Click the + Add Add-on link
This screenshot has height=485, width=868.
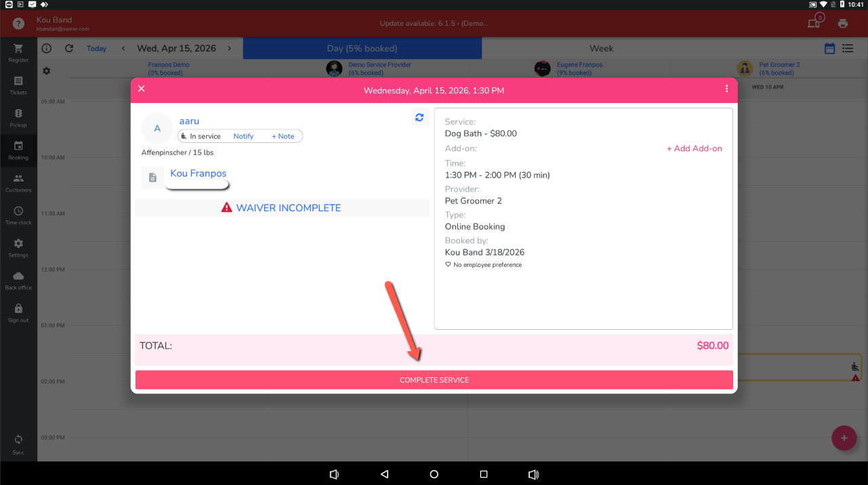tap(694, 148)
